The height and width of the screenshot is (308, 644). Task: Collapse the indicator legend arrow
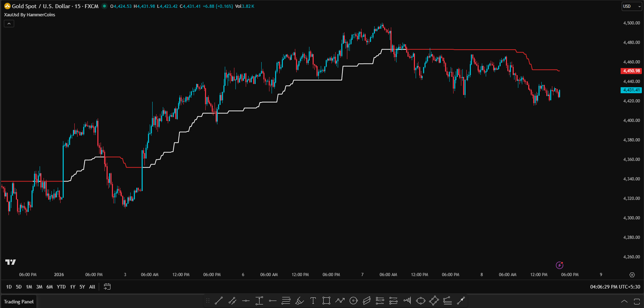pyautogui.click(x=9, y=23)
